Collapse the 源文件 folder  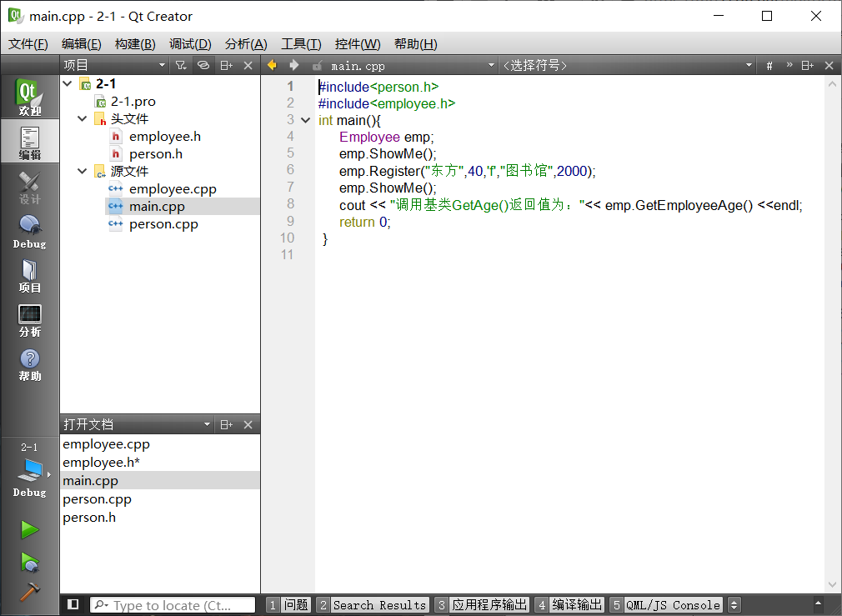coord(83,172)
